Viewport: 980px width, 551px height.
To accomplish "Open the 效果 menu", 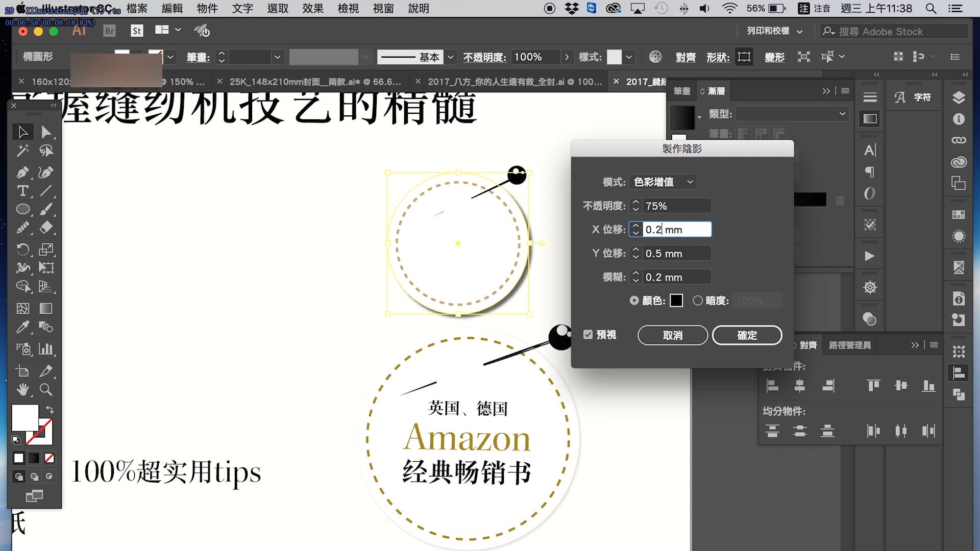I will tap(312, 9).
